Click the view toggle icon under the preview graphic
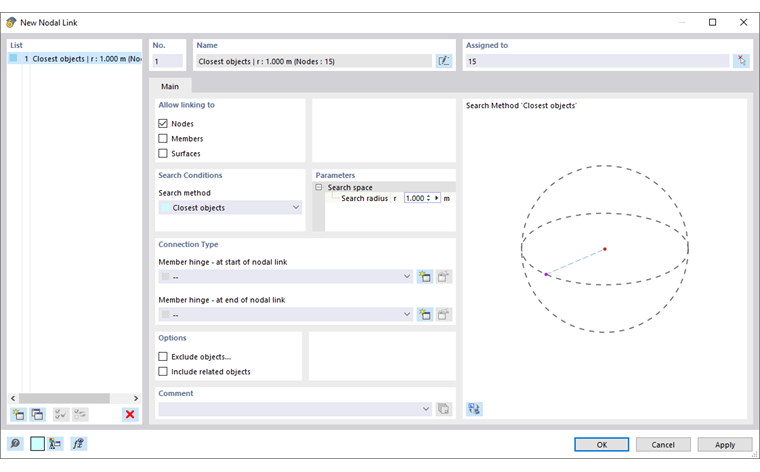 point(475,409)
